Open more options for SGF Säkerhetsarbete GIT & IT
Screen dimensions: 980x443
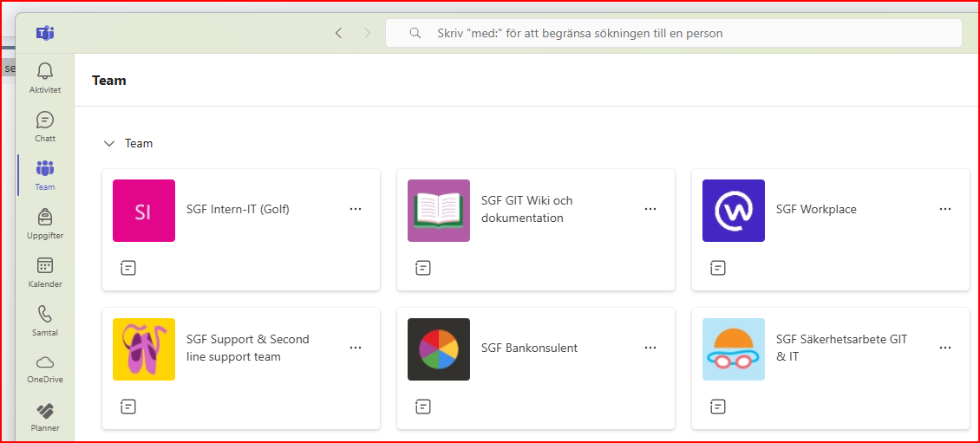pyautogui.click(x=945, y=348)
